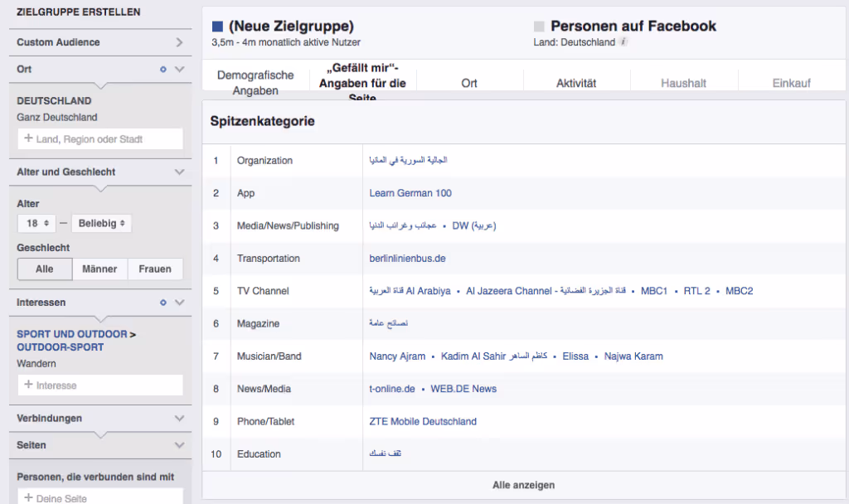Open the Nancy Ajram link
849x504 pixels.
pyautogui.click(x=397, y=356)
